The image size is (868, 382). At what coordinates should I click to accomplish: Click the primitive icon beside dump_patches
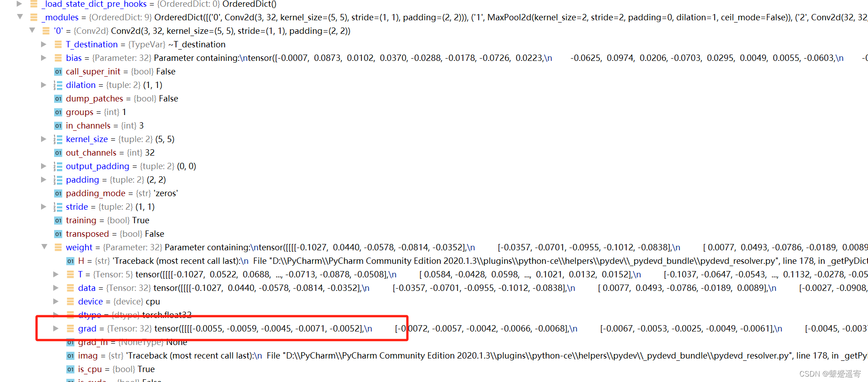tap(58, 98)
